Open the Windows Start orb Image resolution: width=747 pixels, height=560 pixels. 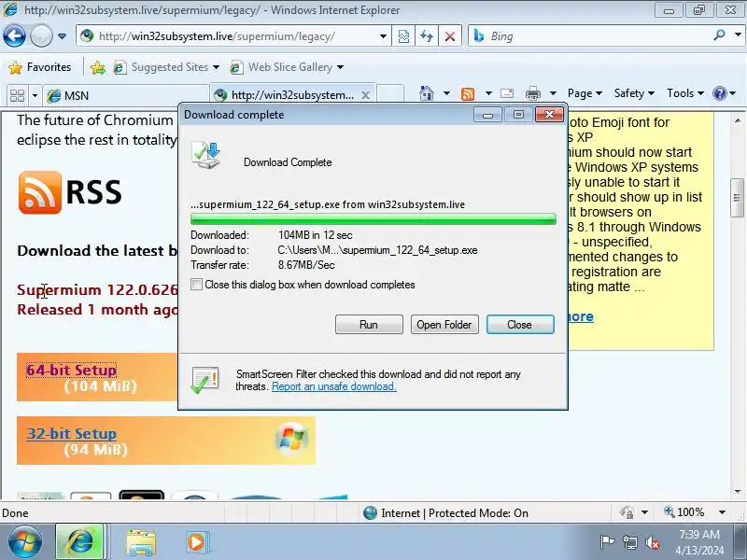pos(24,542)
